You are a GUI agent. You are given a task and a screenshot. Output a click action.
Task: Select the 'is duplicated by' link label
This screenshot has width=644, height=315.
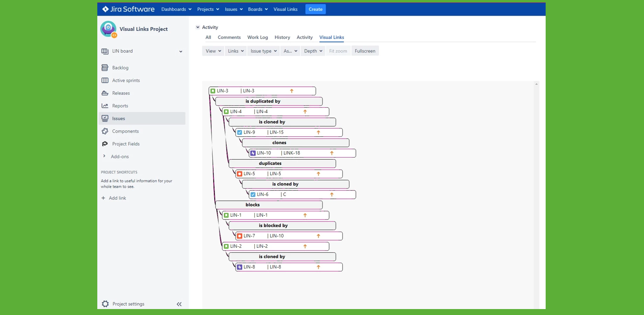click(269, 101)
